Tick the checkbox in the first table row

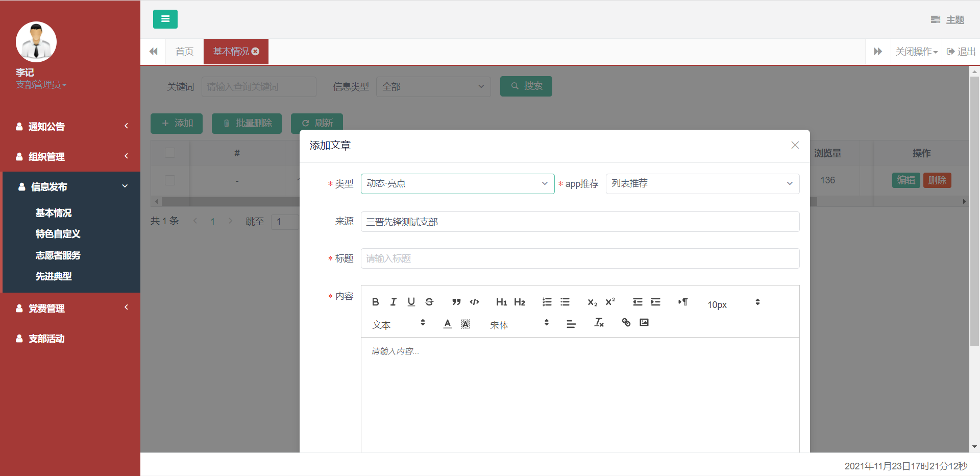pos(170,180)
